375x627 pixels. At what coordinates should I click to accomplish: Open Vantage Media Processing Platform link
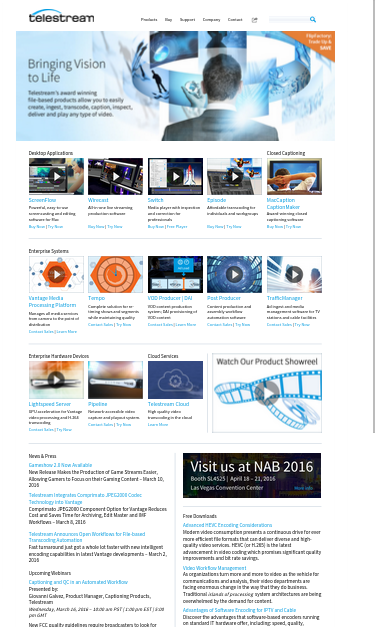[x=52, y=302]
